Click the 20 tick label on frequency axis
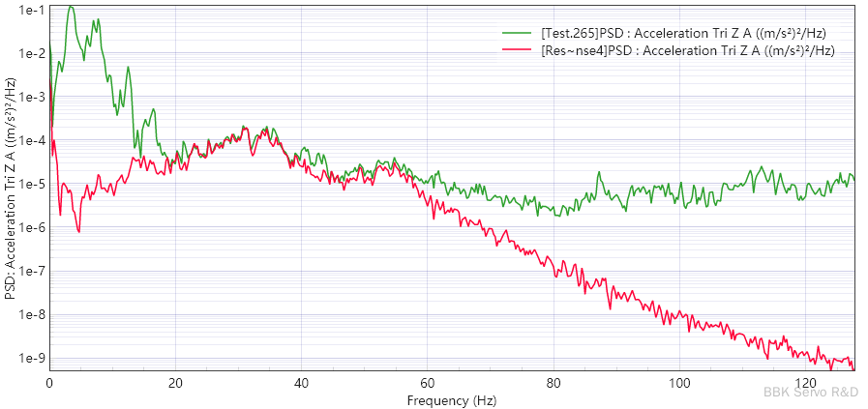 coord(175,382)
